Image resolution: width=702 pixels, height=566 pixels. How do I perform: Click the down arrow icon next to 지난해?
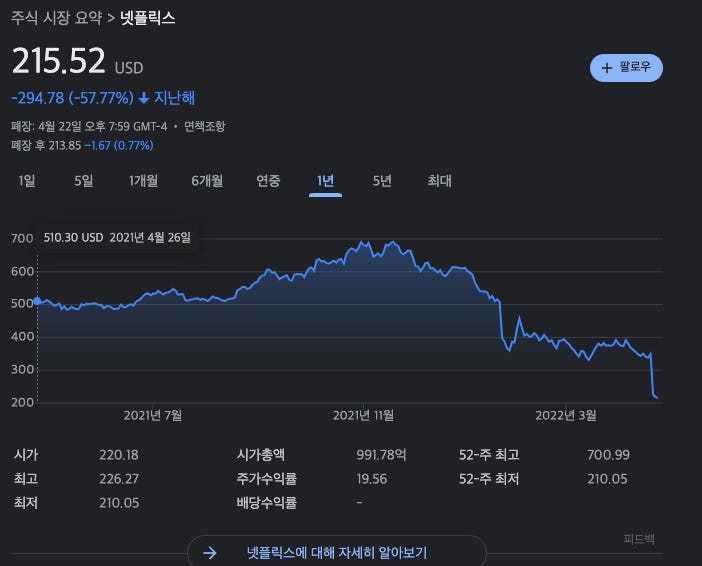click(144, 98)
